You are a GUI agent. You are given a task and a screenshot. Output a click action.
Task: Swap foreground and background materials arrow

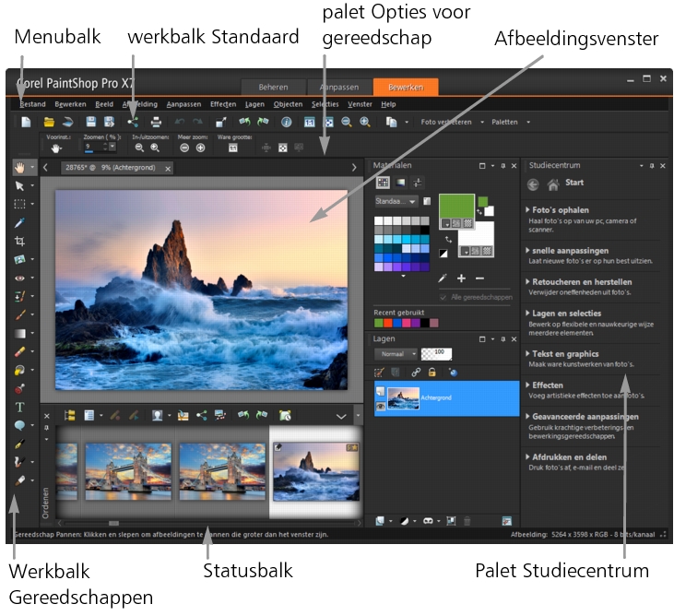click(448, 240)
